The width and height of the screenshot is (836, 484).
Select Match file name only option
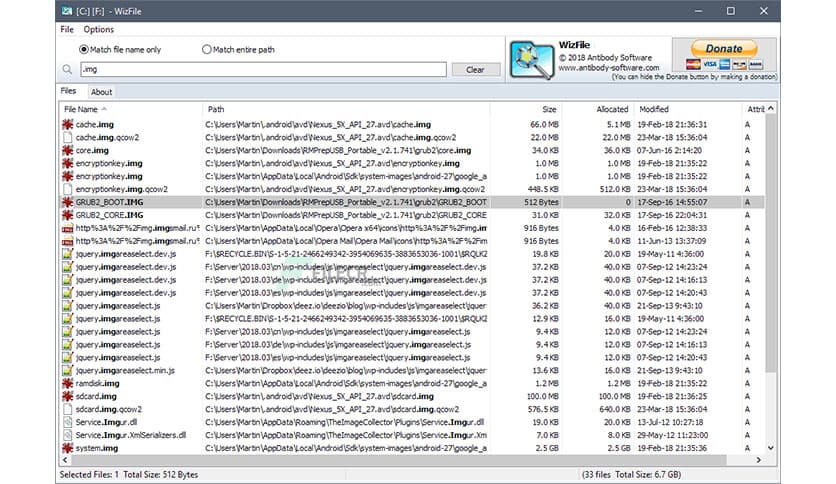click(120, 50)
